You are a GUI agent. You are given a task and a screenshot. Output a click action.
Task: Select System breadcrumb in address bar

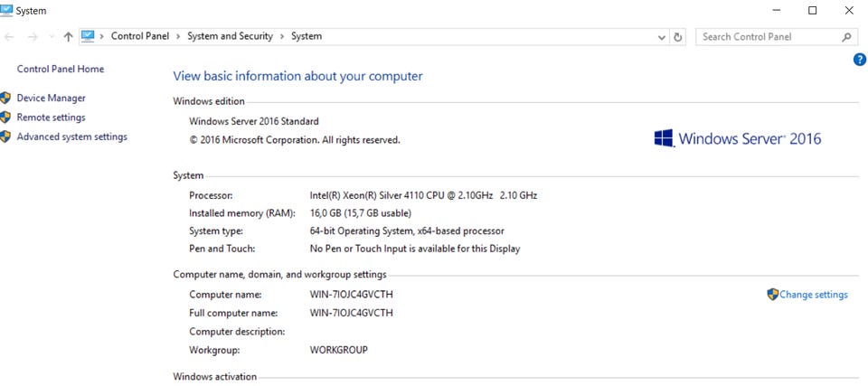pyautogui.click(x=307, y=36)
